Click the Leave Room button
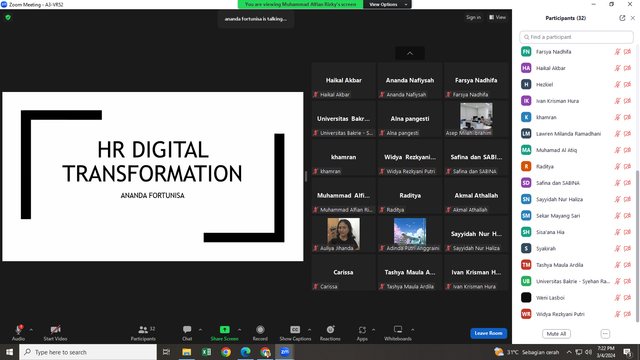Image resolution: width=640 pixels, height=360 pixels. point(489,333)
